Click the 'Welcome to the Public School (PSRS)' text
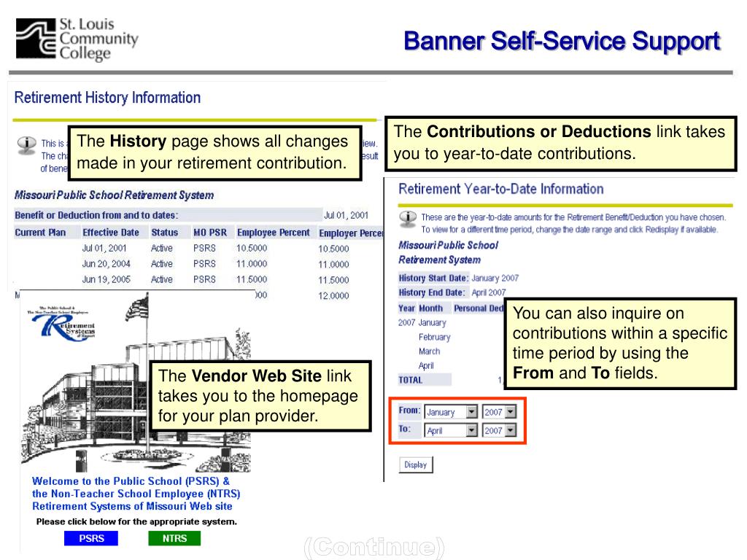 131,481
